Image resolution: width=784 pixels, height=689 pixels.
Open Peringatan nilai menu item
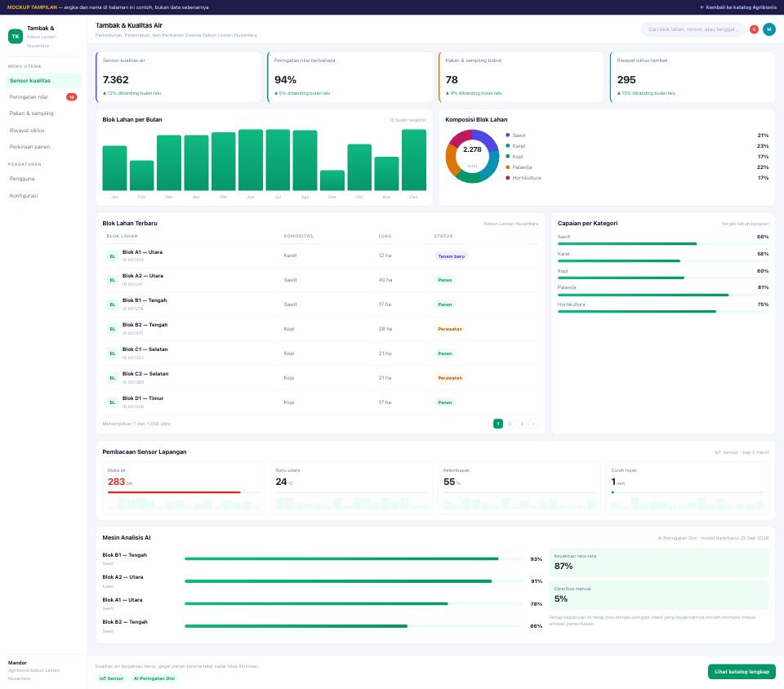(43, 97)
